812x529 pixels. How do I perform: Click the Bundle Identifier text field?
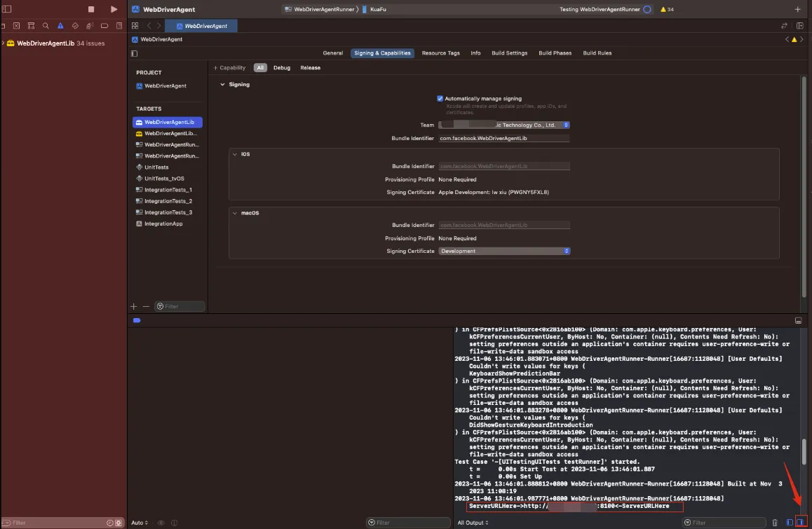pos(503,138)
